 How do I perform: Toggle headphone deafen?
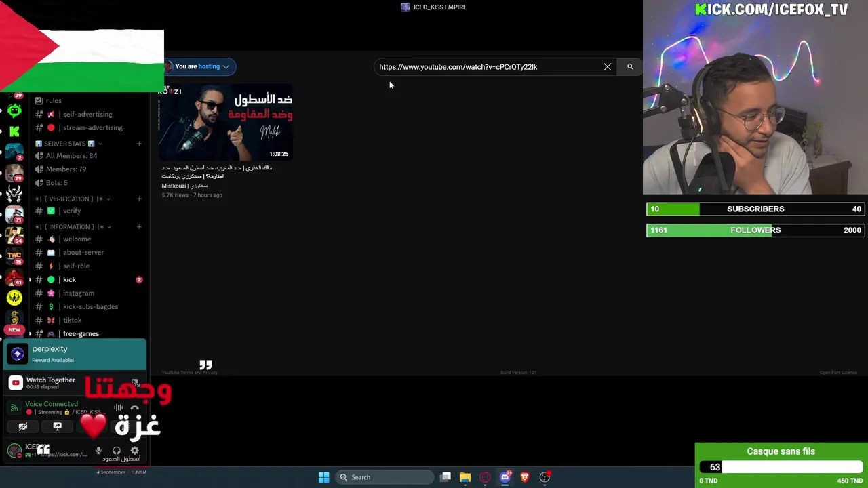117,451
